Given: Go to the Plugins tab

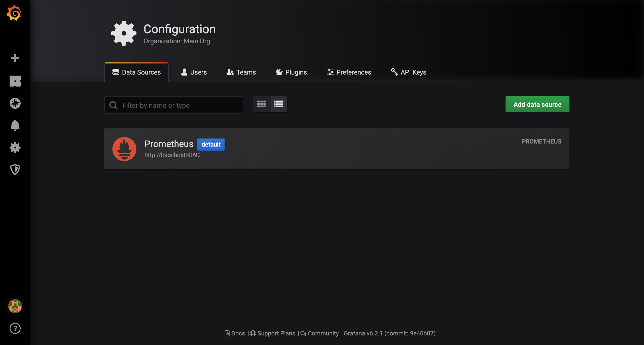Looking at the screenshot, I should 291,72.
